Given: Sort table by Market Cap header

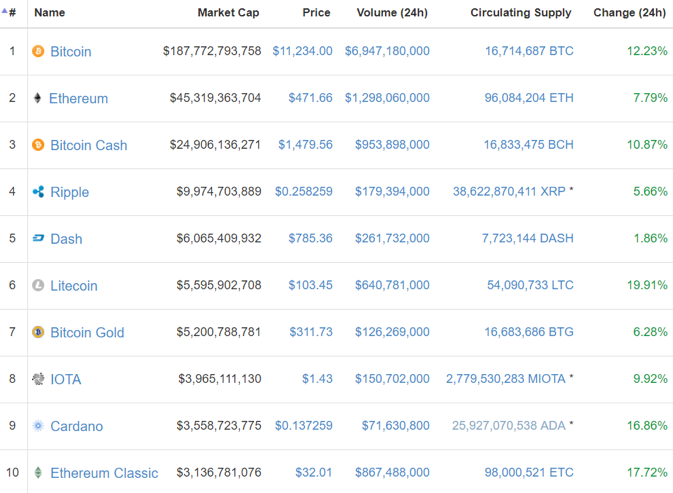Looking at the screenshot, I should 228,12.
